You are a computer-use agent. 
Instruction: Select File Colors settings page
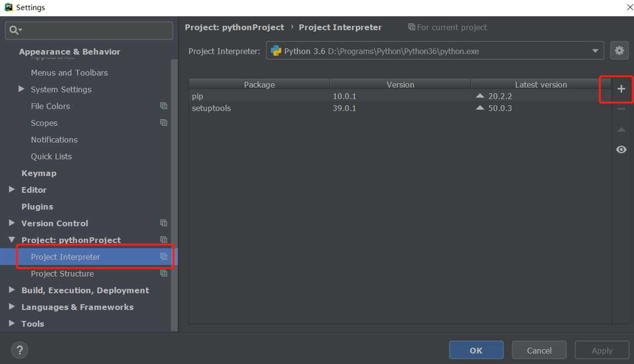[x=50, y=106]
